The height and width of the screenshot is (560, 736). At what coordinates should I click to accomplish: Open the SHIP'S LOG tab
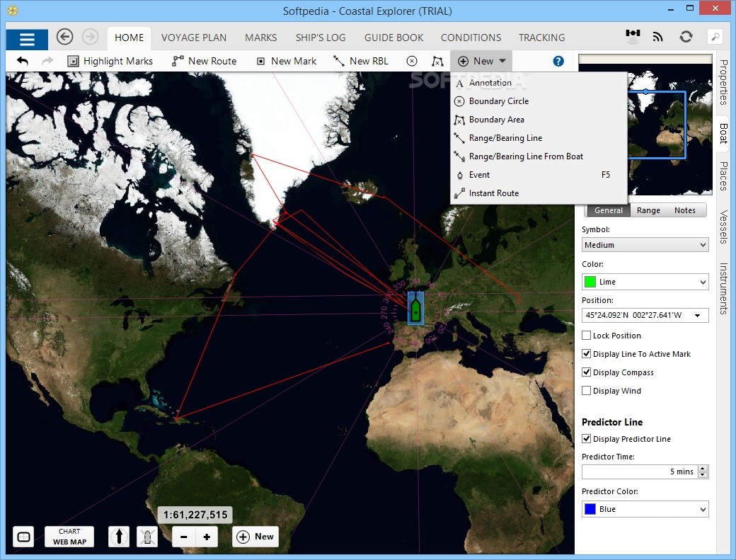point(321,38)
